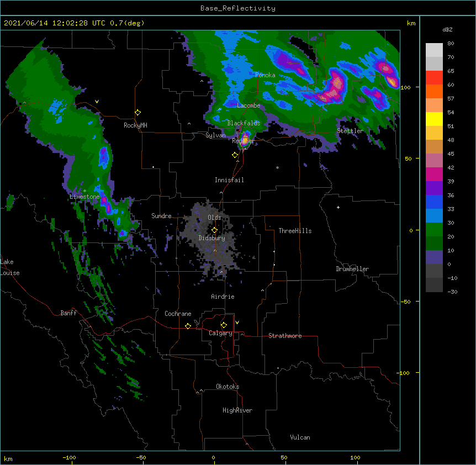476x465 pixels.
Task: Click the HighRiver label
Action: click(x=237, y=410)
